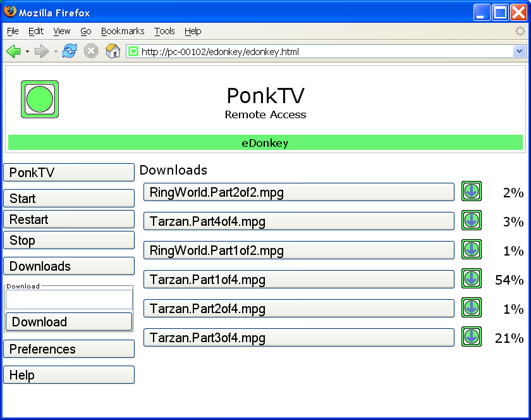Screen dimensions: 531x420
Task: Open the Bookmarks menu
Action: point(123,31)
